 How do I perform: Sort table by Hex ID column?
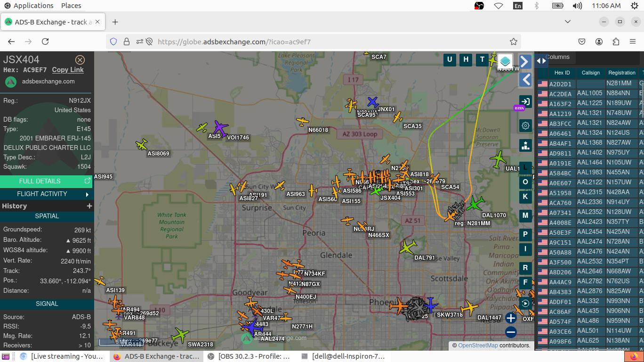(x=562, y=73)
